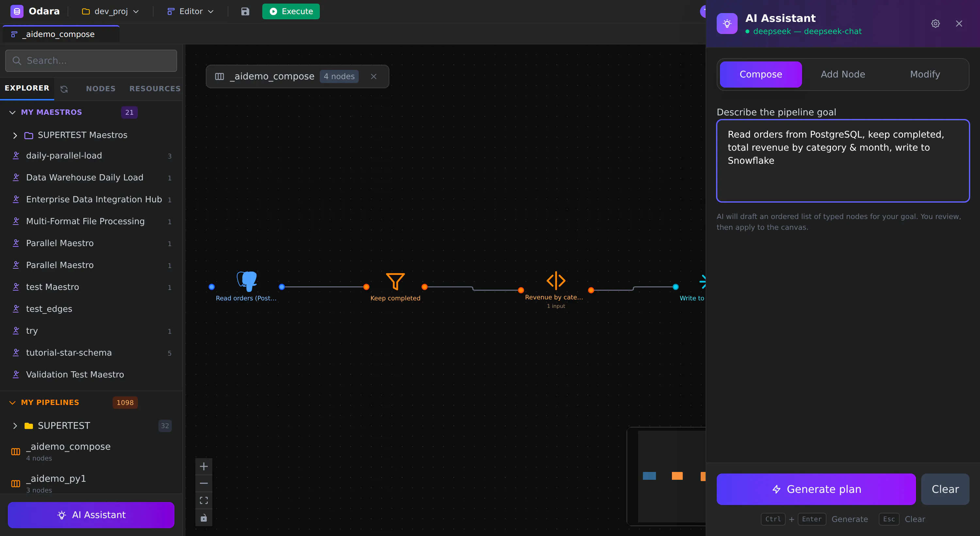Collapse MY MAESTROS section
The image size is (980, 536).
point(12,112)
